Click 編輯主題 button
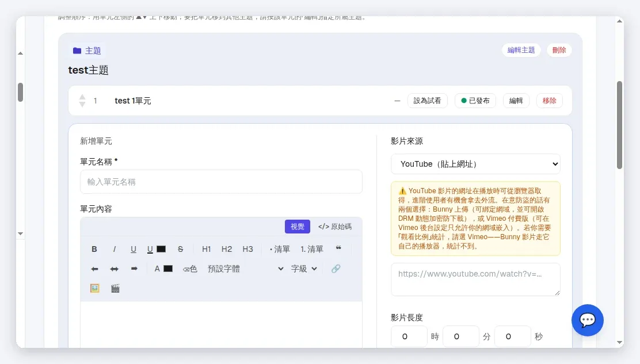The image size is (640, 364). pos(521,50)
